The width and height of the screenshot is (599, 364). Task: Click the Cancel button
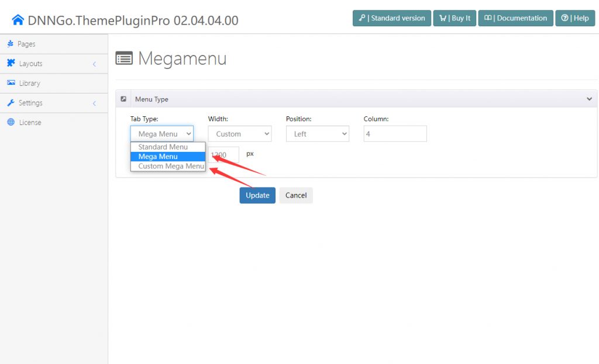tap(296, 195)
